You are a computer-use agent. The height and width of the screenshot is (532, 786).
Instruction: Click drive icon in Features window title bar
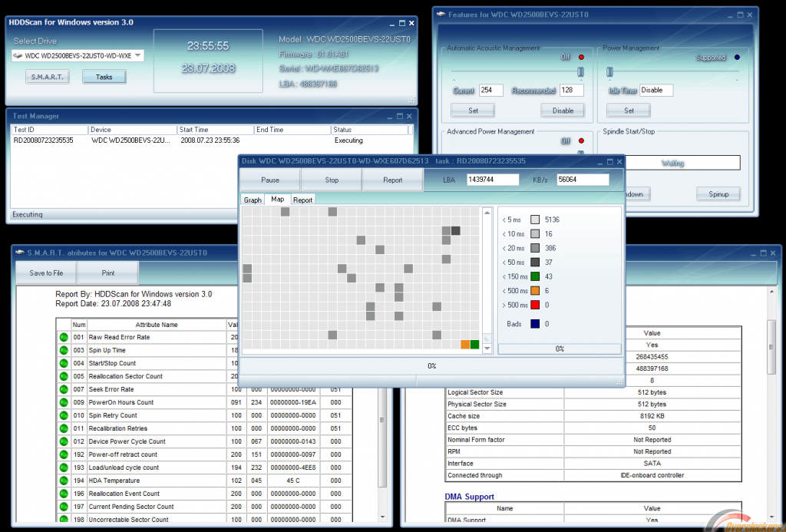point(440,14)
